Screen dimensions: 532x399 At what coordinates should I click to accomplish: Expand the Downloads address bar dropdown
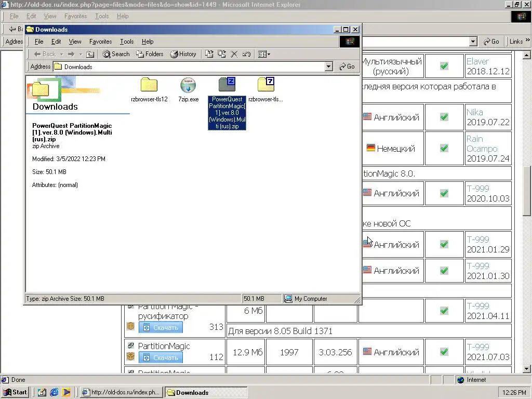pos(328,66)
